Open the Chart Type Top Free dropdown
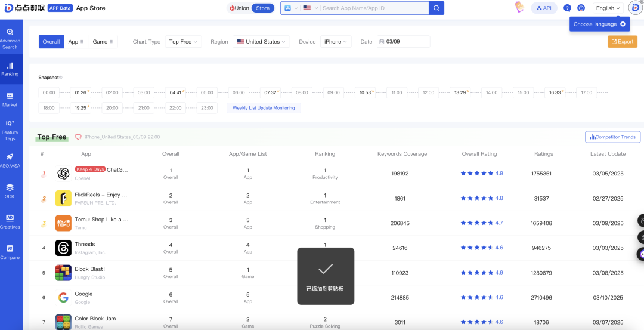Image resolution: width=644 pixels, height=330 pixels. coord(183,42)
